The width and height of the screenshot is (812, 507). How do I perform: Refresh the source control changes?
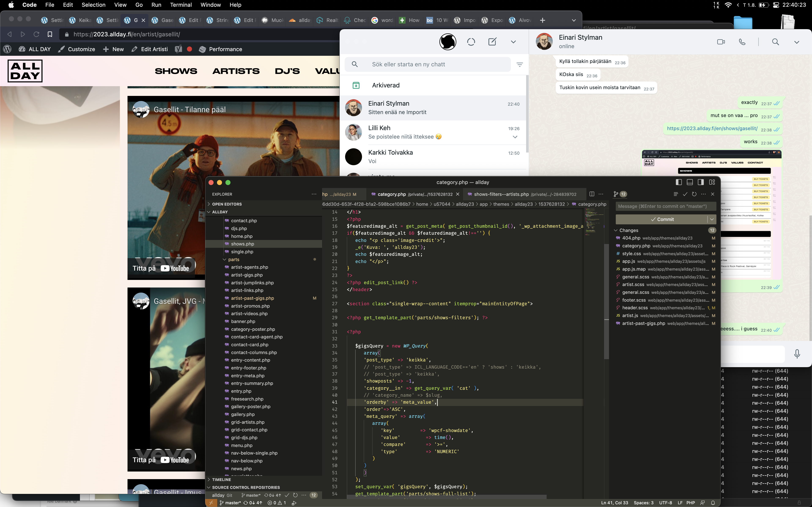coord(694,194)
